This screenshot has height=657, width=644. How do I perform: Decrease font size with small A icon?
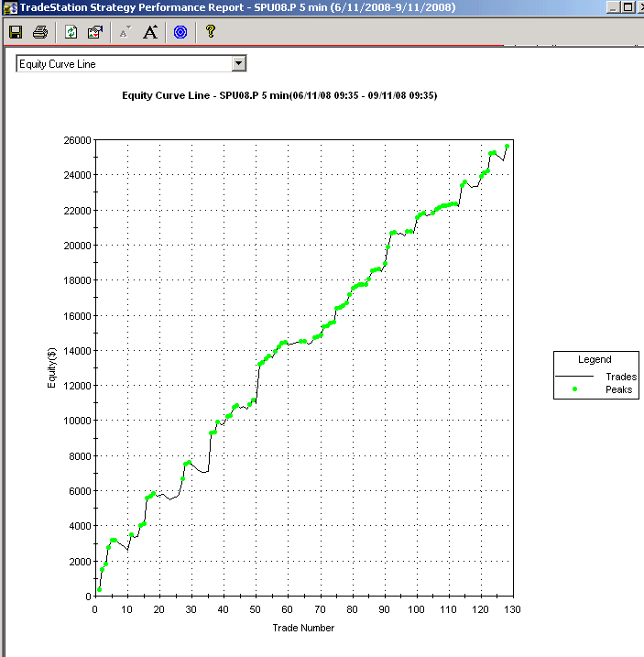125,32
